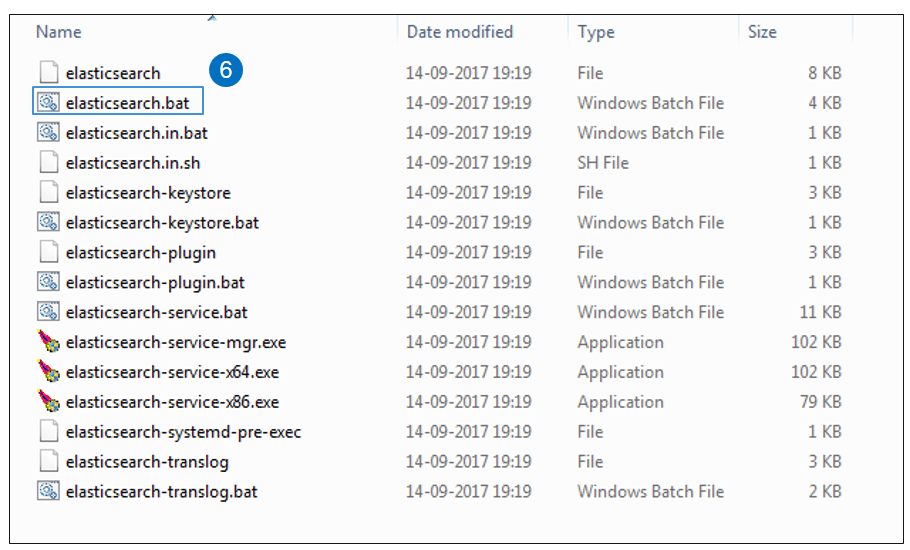Select the elasticsearch-systemd-pre-exec file name
The height and width of the screenshot is (550, 910).
(x=183, y=432)
